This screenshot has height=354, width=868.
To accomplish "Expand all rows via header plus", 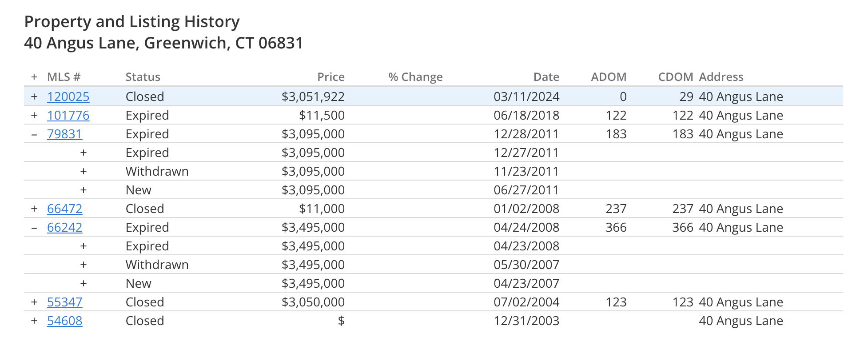I will click(34, 77).
